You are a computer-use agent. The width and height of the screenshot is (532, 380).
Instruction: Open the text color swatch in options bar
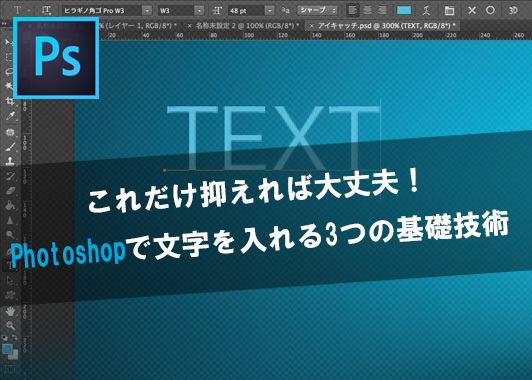point(404,11)
